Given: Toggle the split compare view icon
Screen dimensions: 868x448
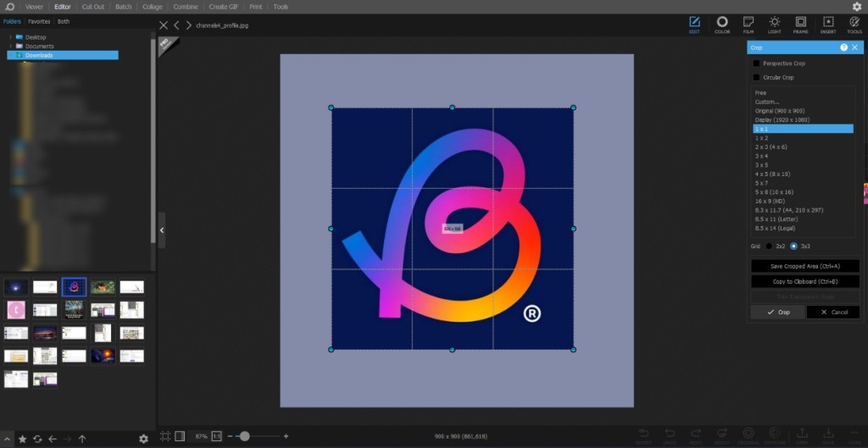Looking at the screenshot, I should [x=180, y=436].
